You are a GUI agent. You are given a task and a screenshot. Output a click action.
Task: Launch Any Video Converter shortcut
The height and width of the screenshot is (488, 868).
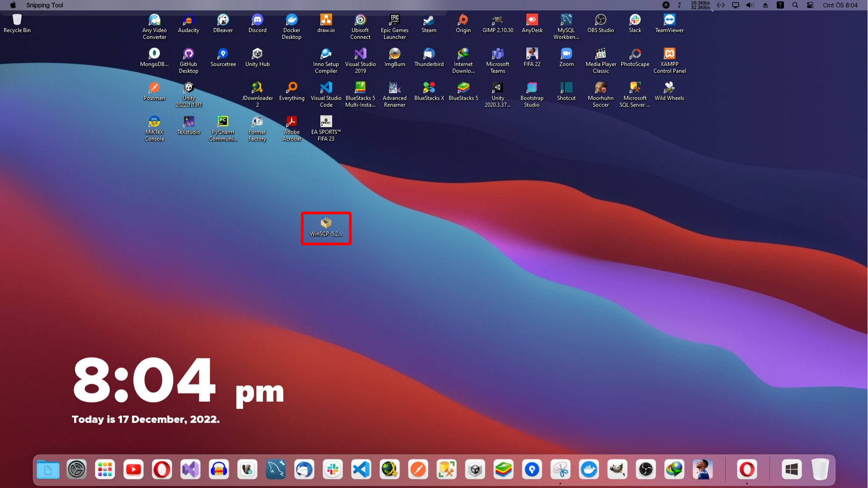tap(155, 27)
